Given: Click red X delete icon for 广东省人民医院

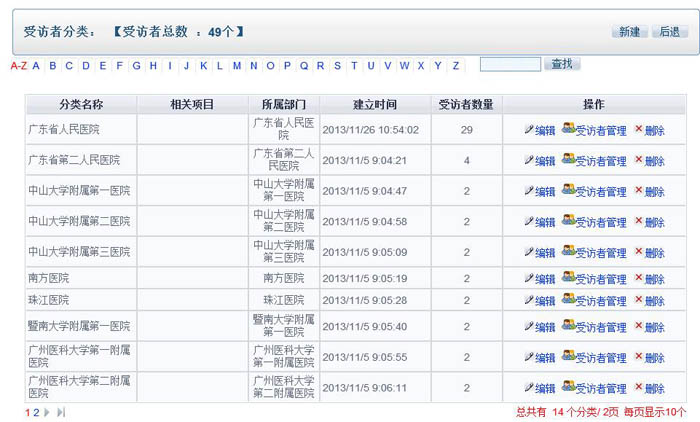Looking at the screenshot, I should [x=639, y=129].
